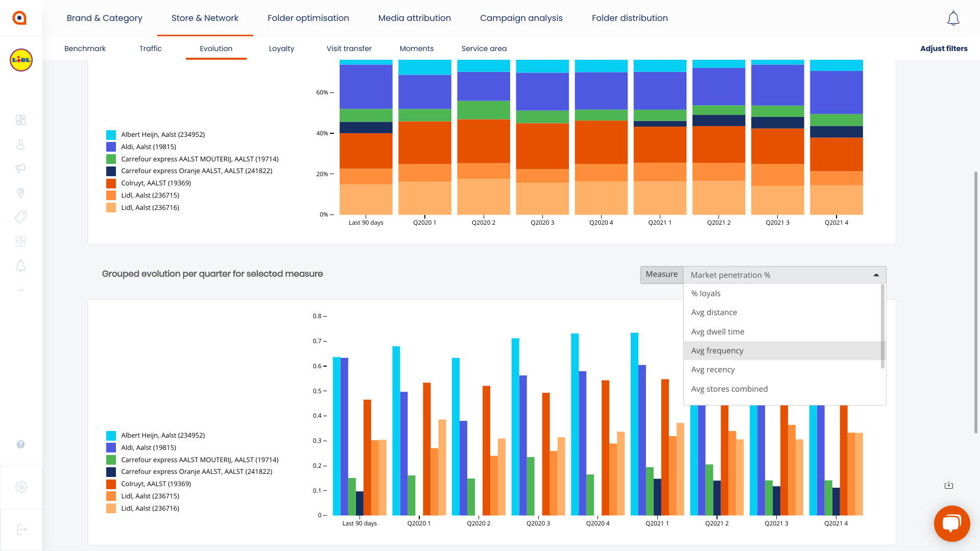Open notifications via the bell icon top right
Viewport: 980px width, 551px height.
[x=953, y=18]
